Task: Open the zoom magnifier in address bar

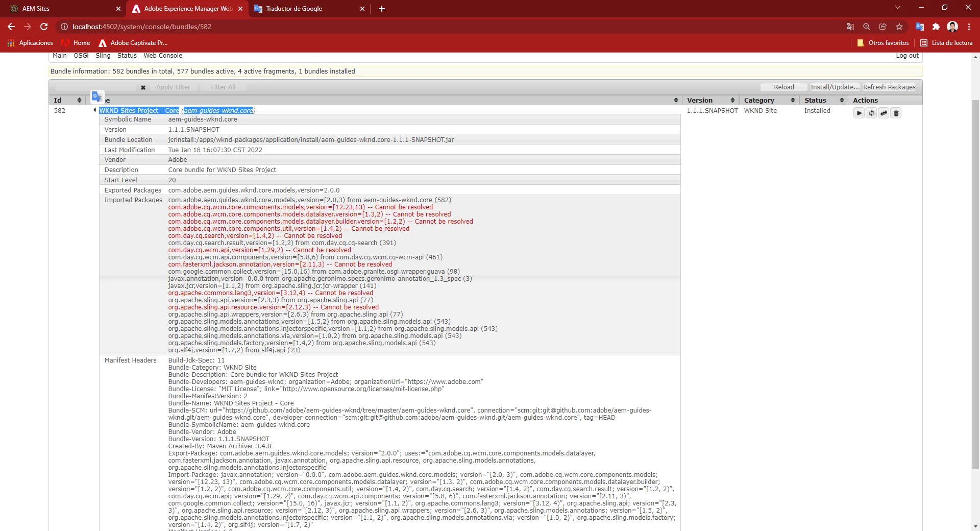Action: (866, 27)
